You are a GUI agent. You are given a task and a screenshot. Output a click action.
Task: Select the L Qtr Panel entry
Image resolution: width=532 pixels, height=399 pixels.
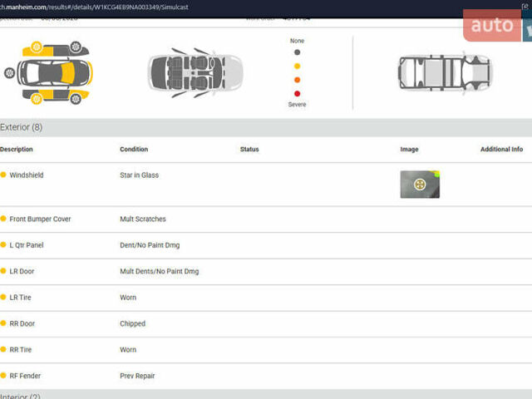click(x=27, y=245)
